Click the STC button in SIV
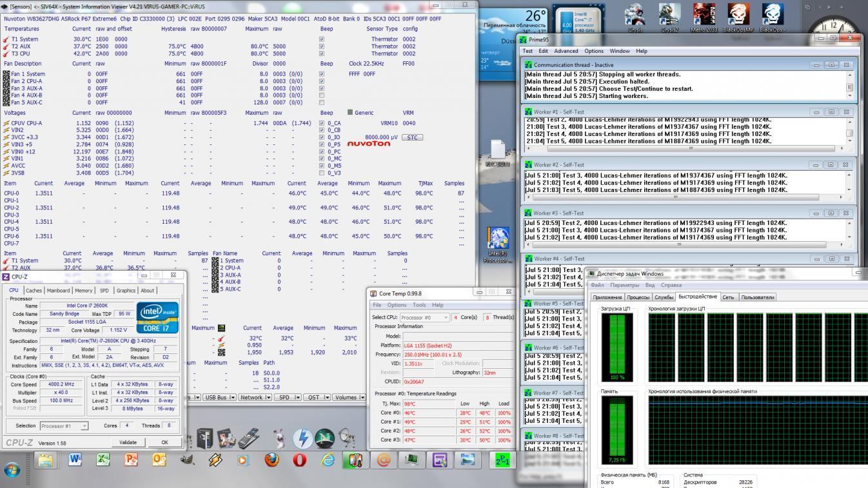This screenshot has width=868, height=488. (x=412, y=137)
